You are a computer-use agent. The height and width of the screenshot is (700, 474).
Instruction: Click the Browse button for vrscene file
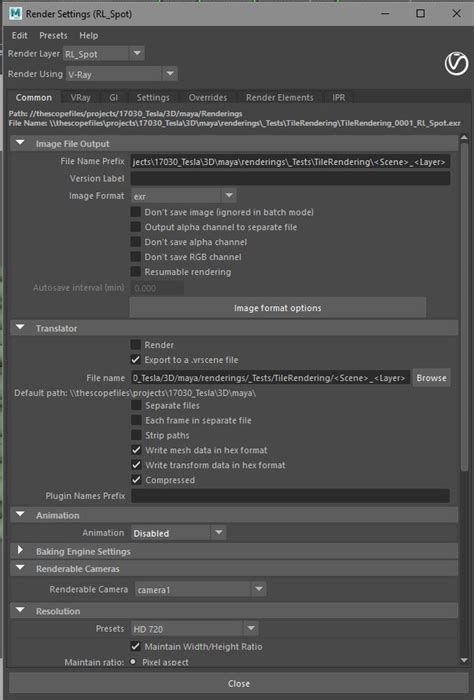pos(431,378)
